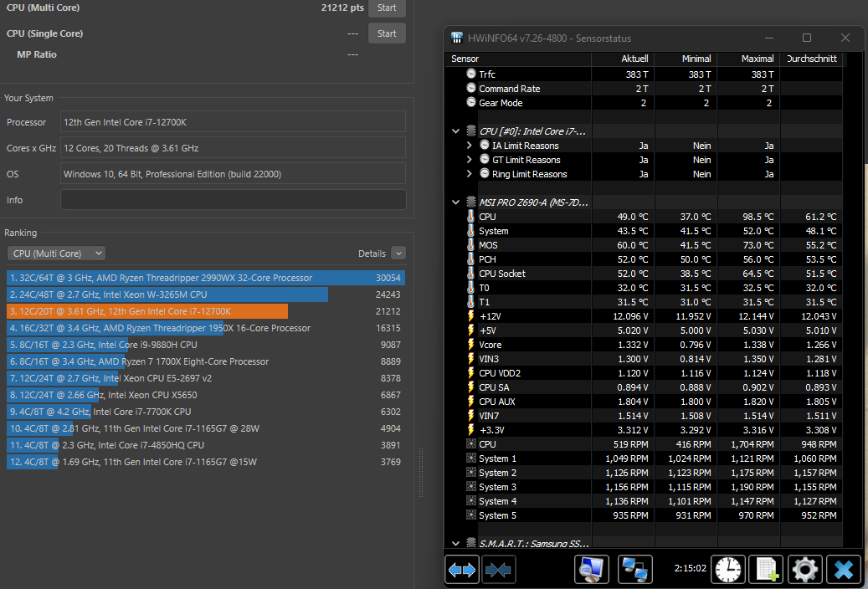Click the chip icon of MSI PRO Z690-A group

(x=471, y=202)
